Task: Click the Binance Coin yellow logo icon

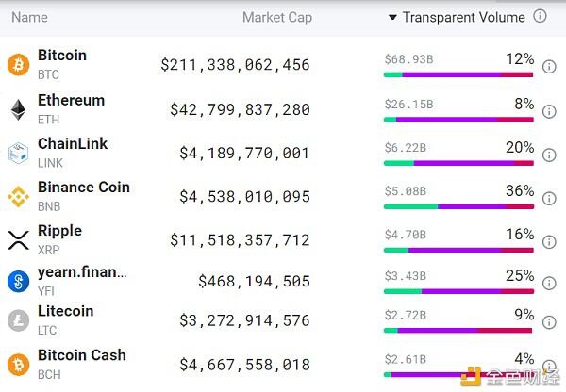Action: (19, 197)
